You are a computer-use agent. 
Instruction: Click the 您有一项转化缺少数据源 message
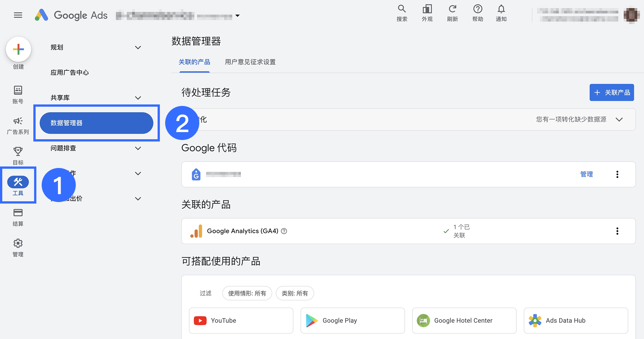click(571, 120)
